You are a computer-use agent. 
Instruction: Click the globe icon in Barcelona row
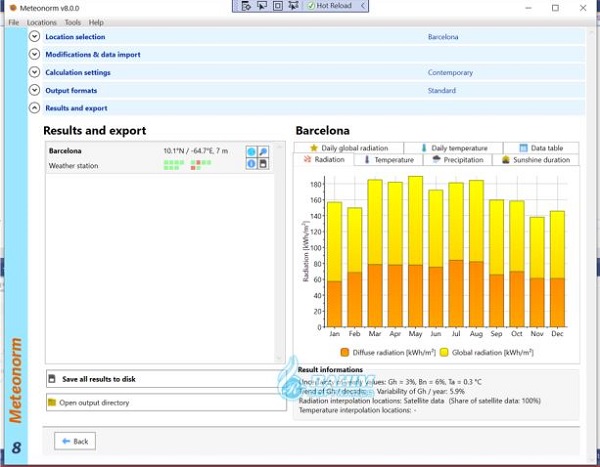[x=252, y=152]
